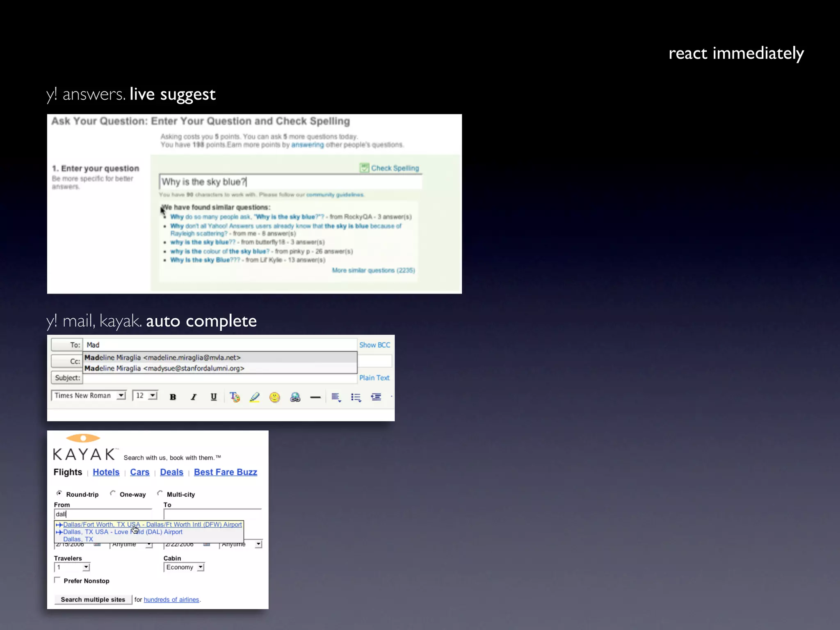This screenshot has width=840, height=630.
Task: Click the Check Spelling icon
Action: point(364,168)
